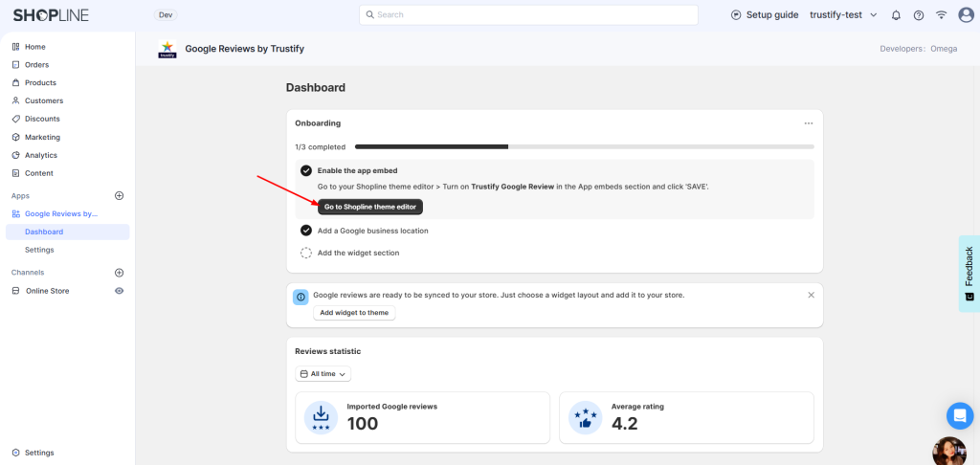The height and width of the screenshot is (465, 980).
Task: Select Dashboard under Google Reviews
Action: pyautogui.click(x=68, y=232)
